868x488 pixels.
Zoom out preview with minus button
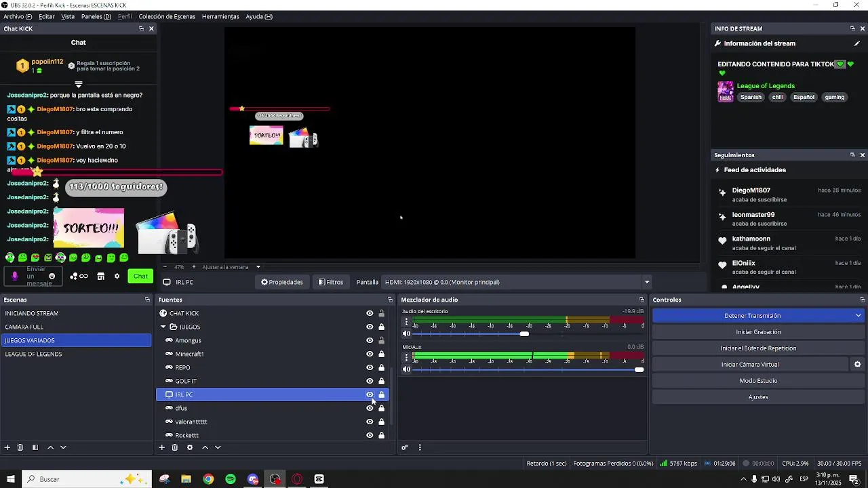coord(165,267)
